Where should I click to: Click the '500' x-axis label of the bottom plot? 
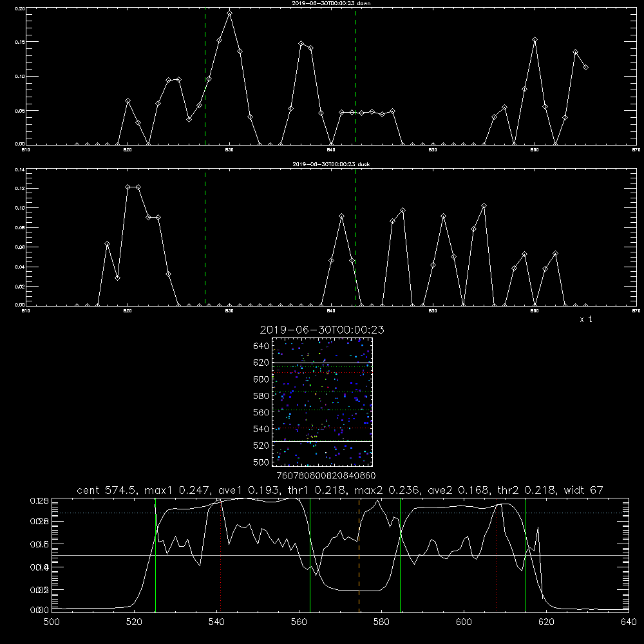[x=52, y=621]
